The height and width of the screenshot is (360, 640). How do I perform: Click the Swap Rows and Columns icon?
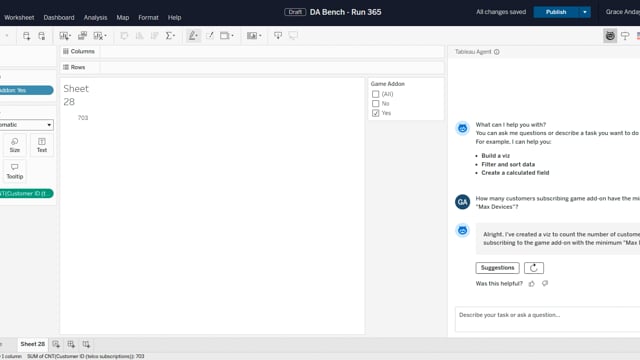(x=124, y=36)
